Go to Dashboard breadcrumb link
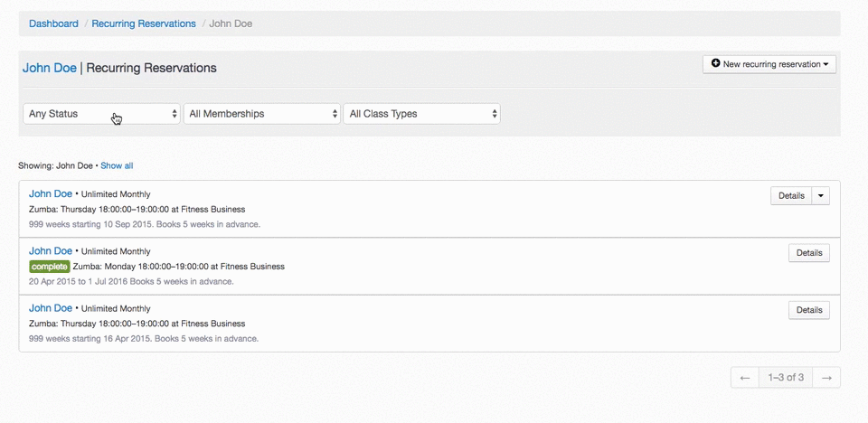The width and height of the screenshot is (868, 423). click(x=53, y=23)
